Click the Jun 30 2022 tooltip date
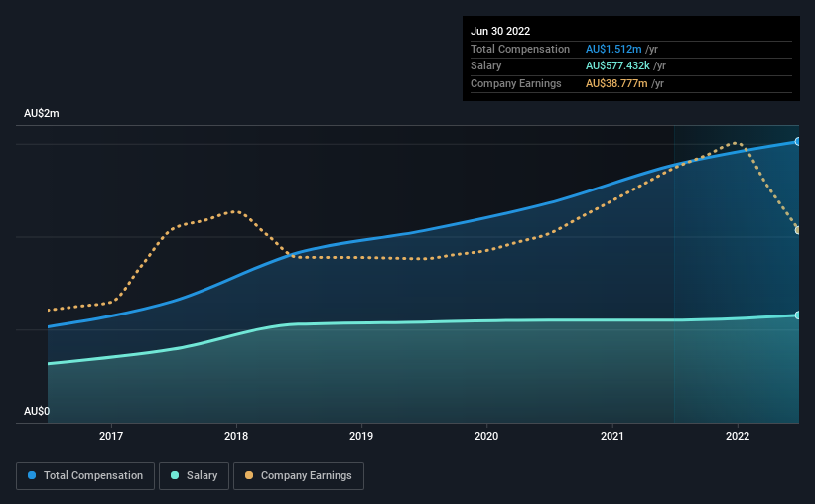The height and width of the screenshot is (504, 815). pos(500,31)
